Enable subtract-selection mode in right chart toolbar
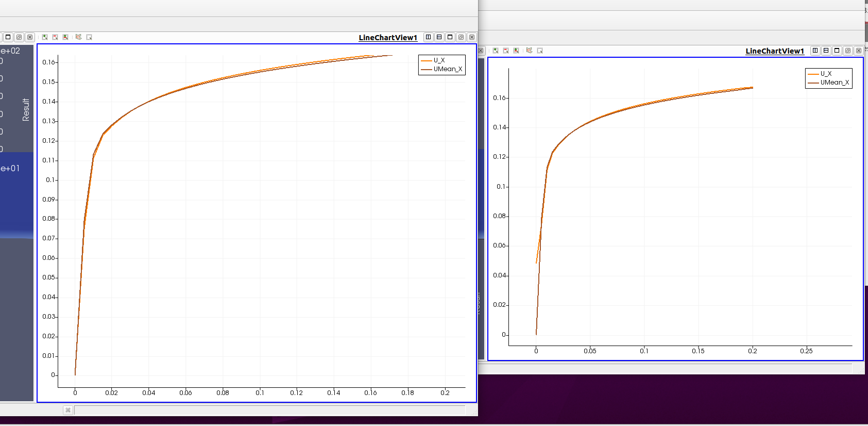 pos(506,51)
